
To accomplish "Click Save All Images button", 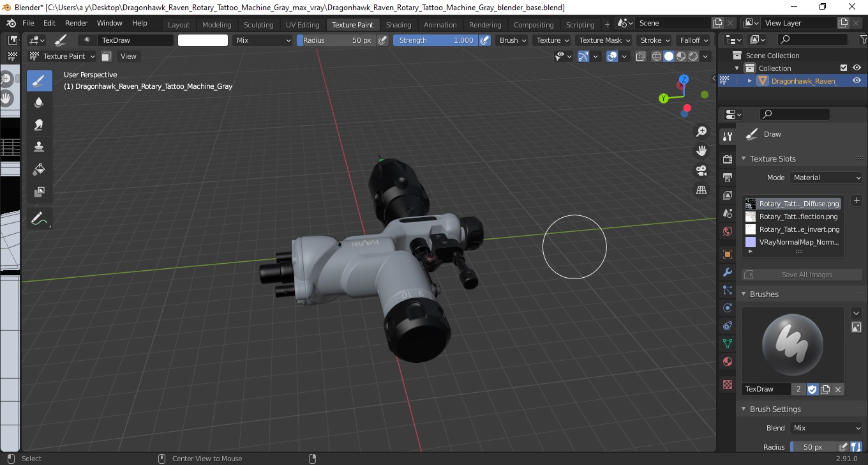I will click(802, 275).
